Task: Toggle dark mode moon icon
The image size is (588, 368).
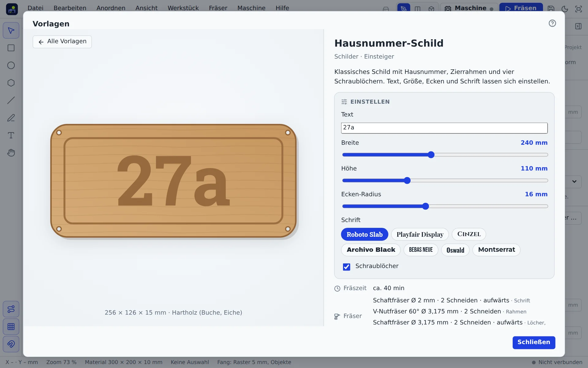Action: point(565,9)
